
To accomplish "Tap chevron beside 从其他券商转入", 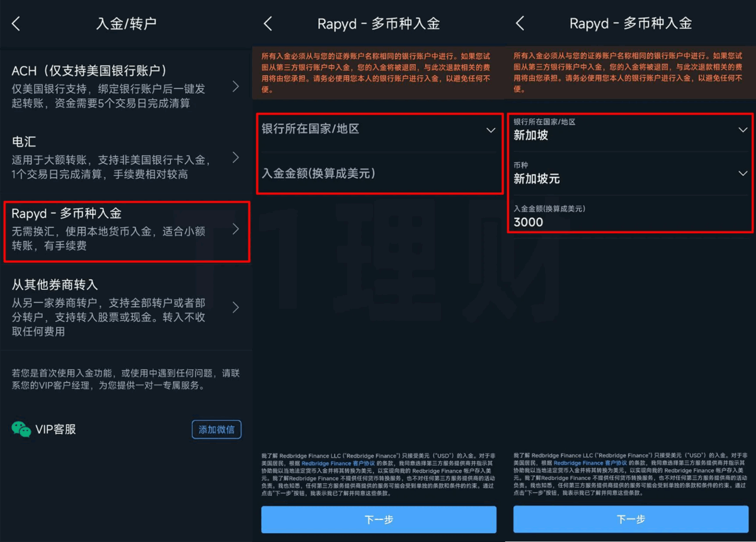I will tap(236, 308).
